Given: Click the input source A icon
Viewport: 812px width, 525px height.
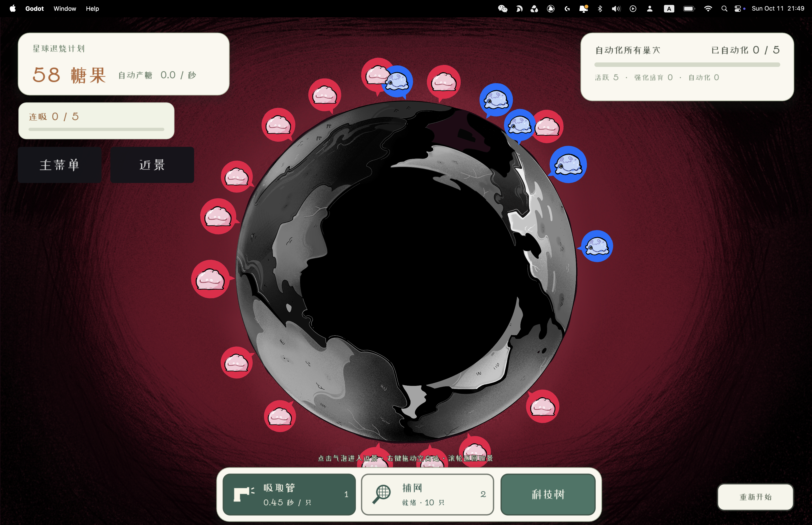Looking at the screenshot, I should click(669, 8).
